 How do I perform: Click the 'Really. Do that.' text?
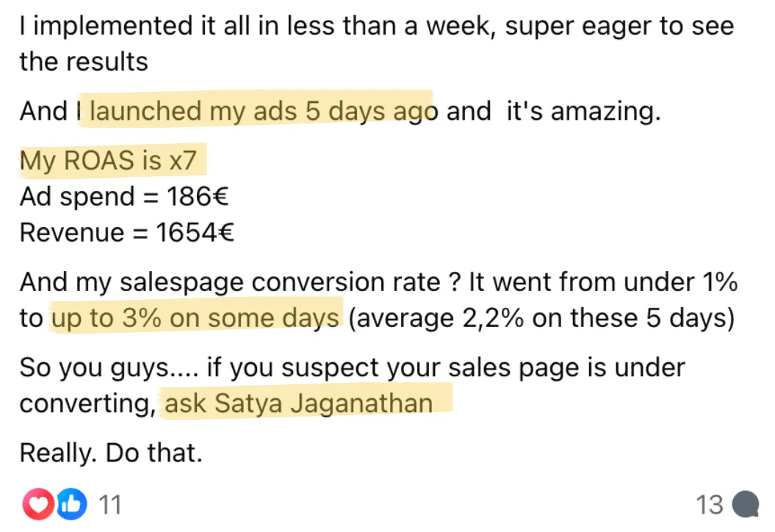point(111,453)
